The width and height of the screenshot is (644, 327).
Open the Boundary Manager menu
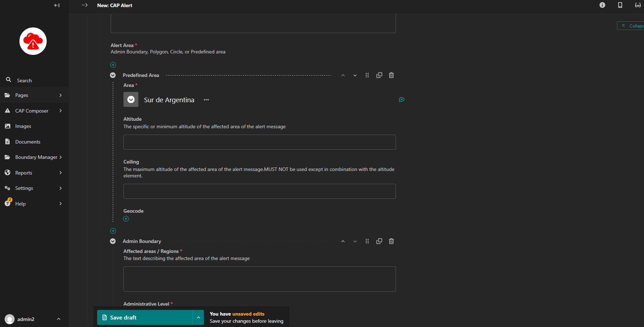coord(34,157)
